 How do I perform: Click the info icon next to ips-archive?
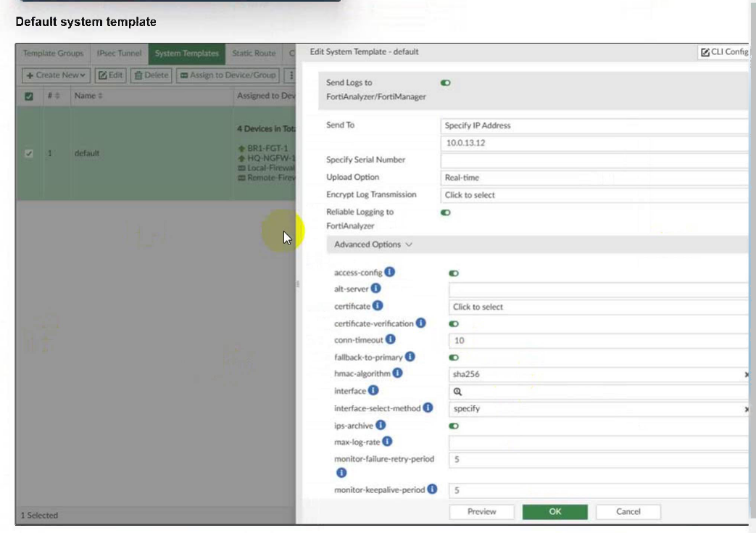tap(381, 425)
